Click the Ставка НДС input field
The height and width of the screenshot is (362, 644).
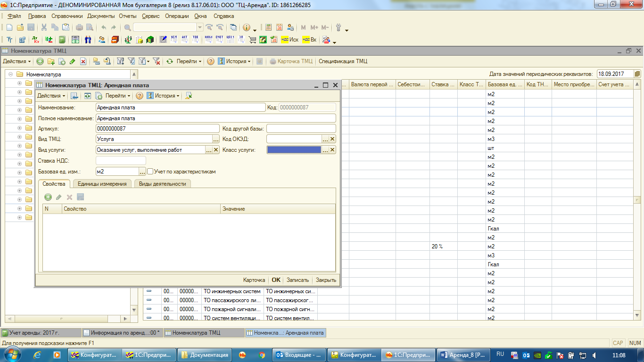tap(121, 161)
